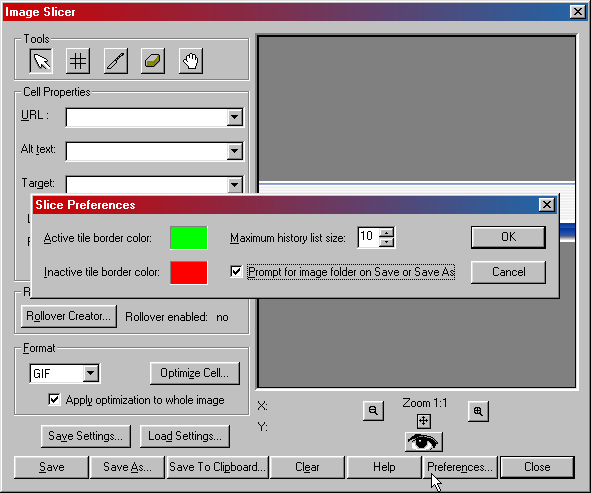The height and width of the screenshot is (493, 591).
Task: Uncheck Prompt for image folder on Save
Action: 236,271
